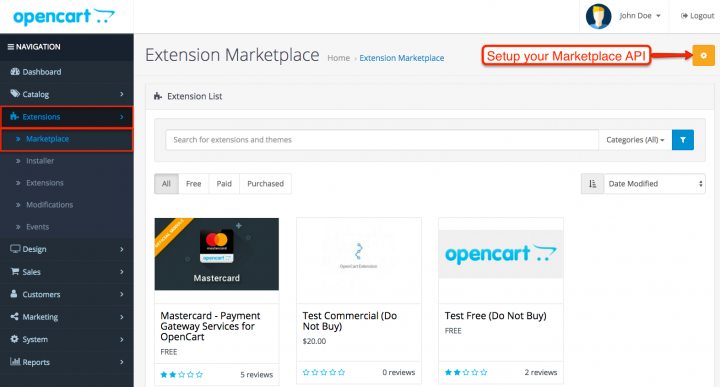Click the Dashboard palette icon
The image size is (720, 387).
(15, 72)
